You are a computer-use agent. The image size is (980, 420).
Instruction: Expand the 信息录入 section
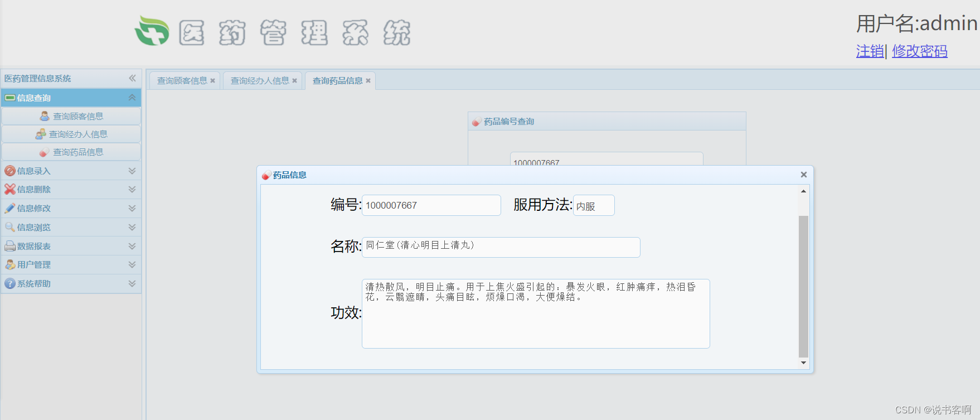[x=132, y=171]
